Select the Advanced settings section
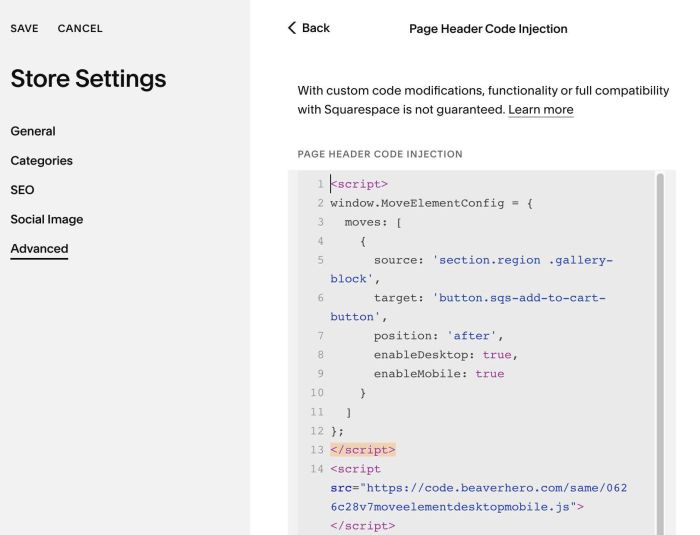The height and width of the screenshot is (535, 700). (39, 249)
